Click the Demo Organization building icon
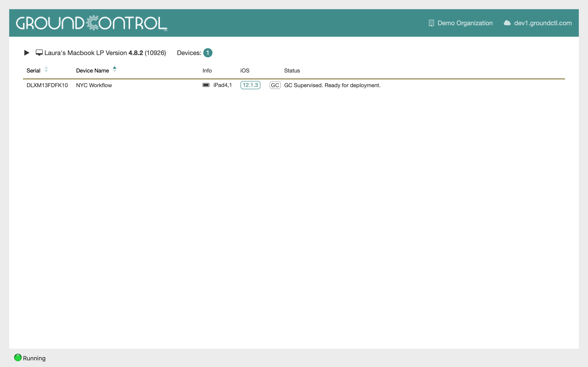 tap(431, 23)
